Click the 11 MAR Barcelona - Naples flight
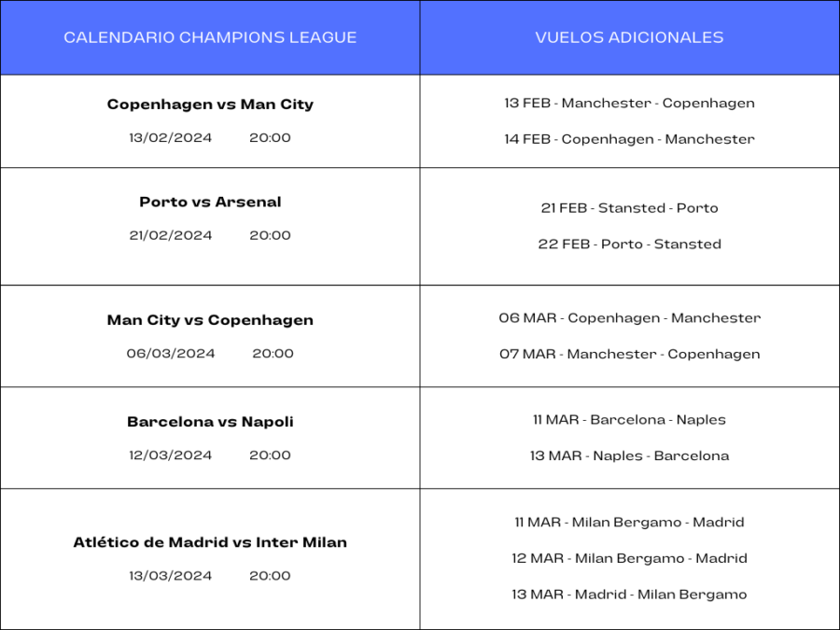Viewport: 840px width, 630px height. point(629,420)
